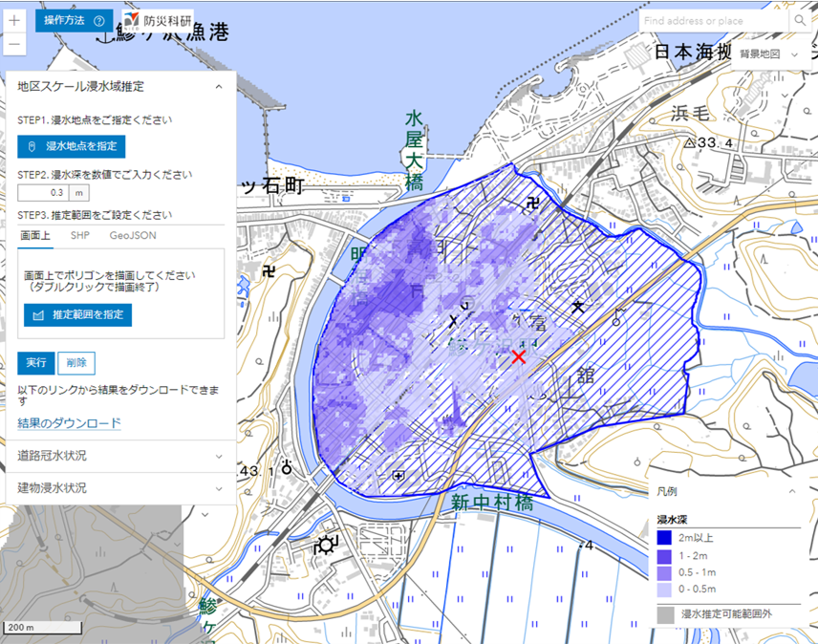818x644 pixels.
Task: Click the 0 - 0.5m legend swatch
Action: tap(664, 590)
